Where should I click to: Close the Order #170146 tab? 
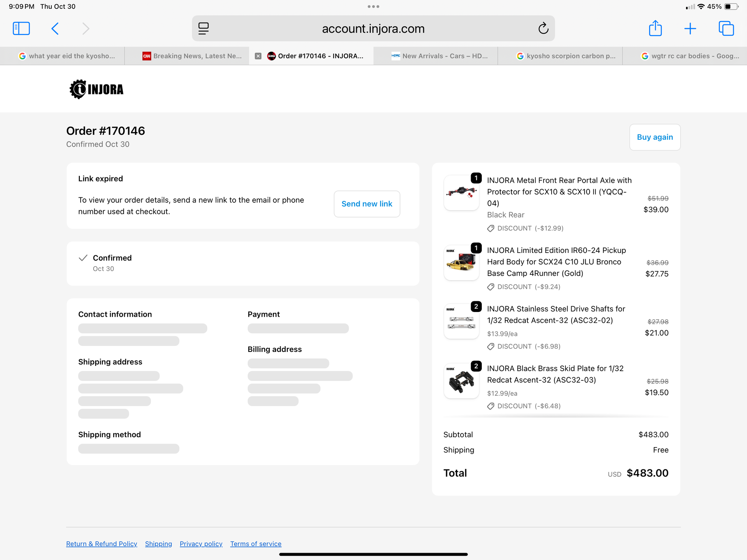tap(258, 56)
